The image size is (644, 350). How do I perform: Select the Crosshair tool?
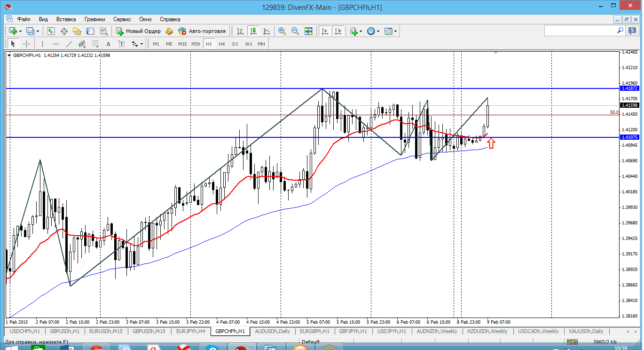(x=27, y=44)
